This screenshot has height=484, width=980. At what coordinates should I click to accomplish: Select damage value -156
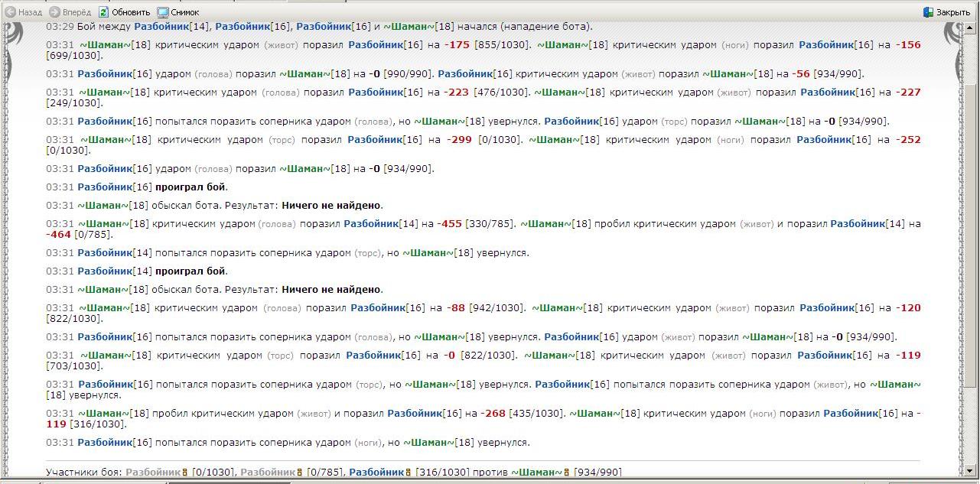pyautogui.click(x=908, y=44)
